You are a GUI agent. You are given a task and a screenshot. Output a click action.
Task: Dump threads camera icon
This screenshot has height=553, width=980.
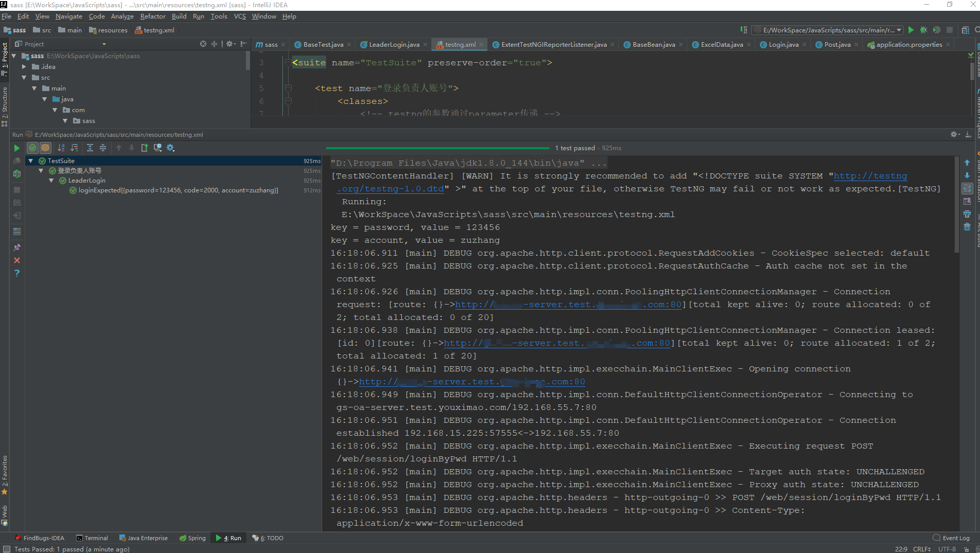point(17,203)
